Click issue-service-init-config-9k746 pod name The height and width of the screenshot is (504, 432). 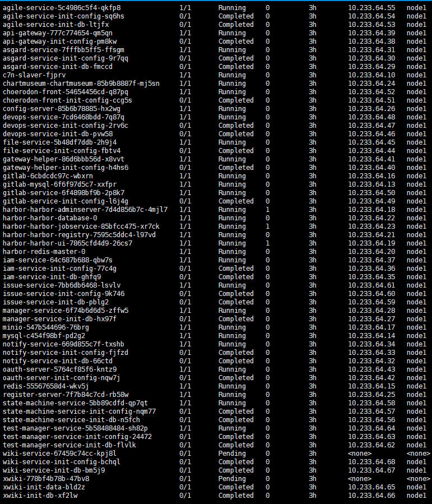(64, 293)
